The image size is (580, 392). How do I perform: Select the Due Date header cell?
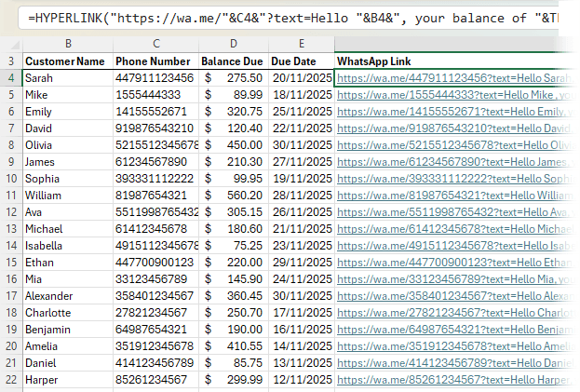302,61
